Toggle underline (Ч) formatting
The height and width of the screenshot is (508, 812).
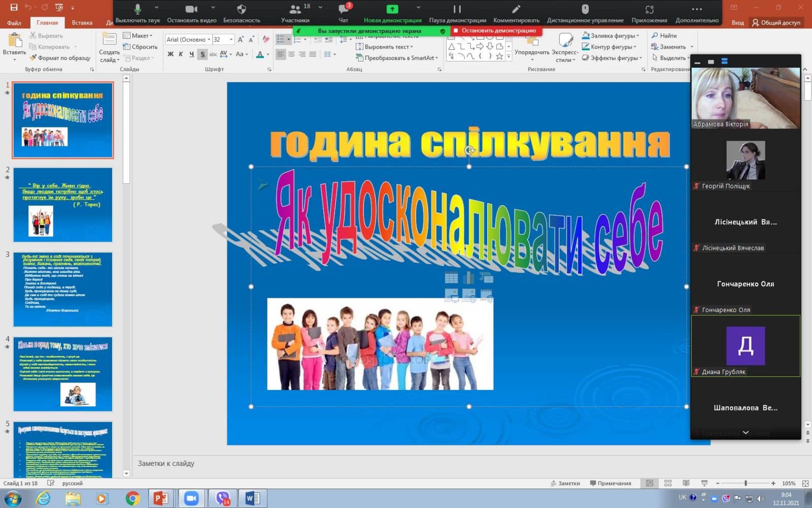[191, 54]
